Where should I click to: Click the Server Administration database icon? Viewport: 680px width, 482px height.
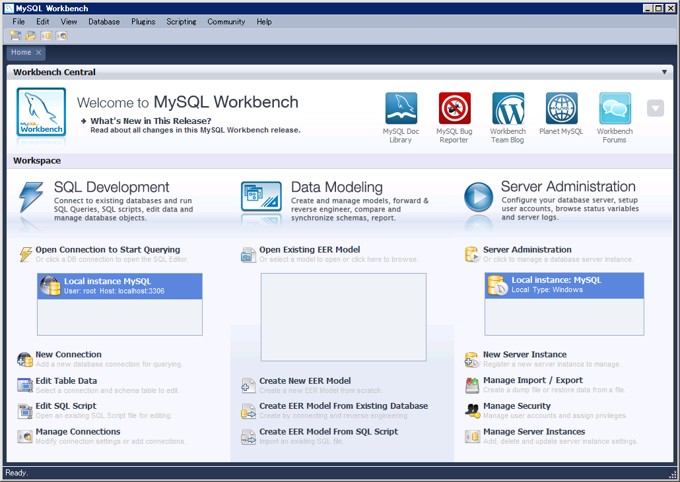coord(472,254)
